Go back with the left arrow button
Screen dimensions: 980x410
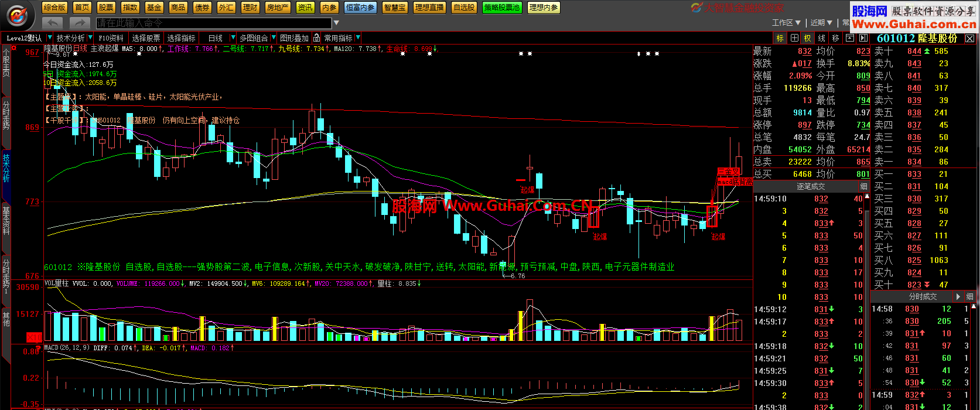(x=52, y=23)
